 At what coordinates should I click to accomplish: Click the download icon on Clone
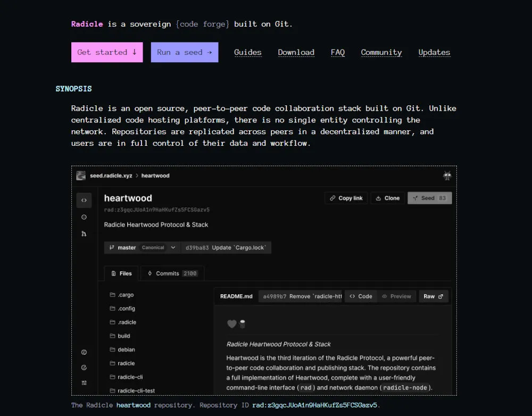[x=378, y=198]
